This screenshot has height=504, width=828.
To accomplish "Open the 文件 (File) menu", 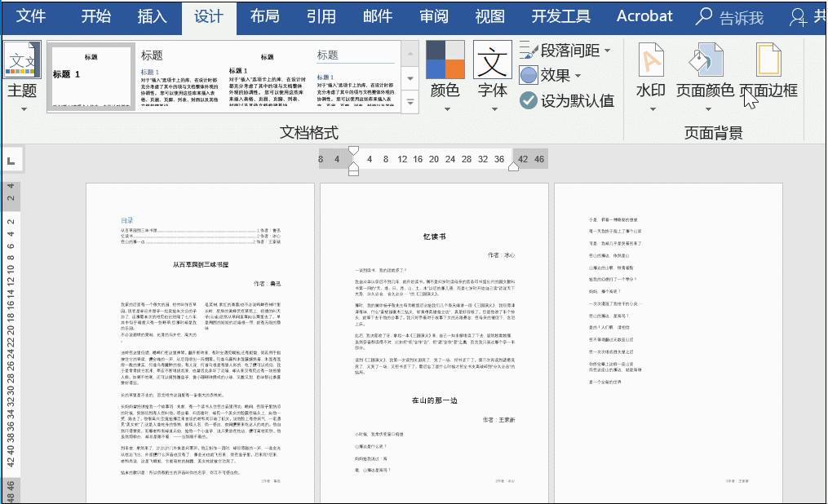I will [x=30, y=15].
